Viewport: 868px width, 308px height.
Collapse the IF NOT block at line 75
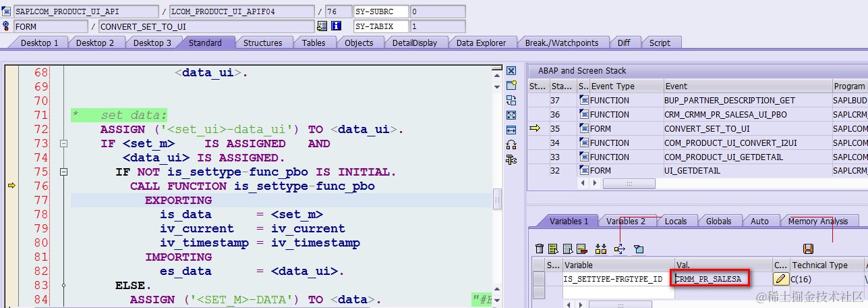click(x=64, y=172)
